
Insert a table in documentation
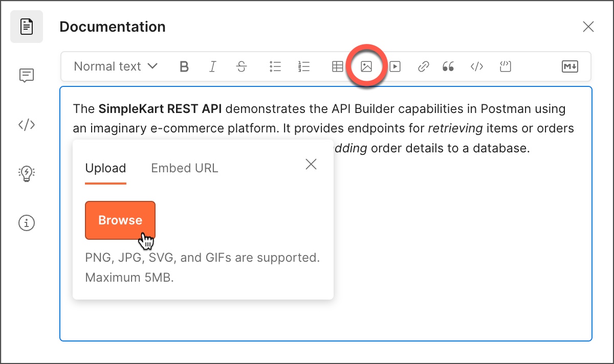338,66
